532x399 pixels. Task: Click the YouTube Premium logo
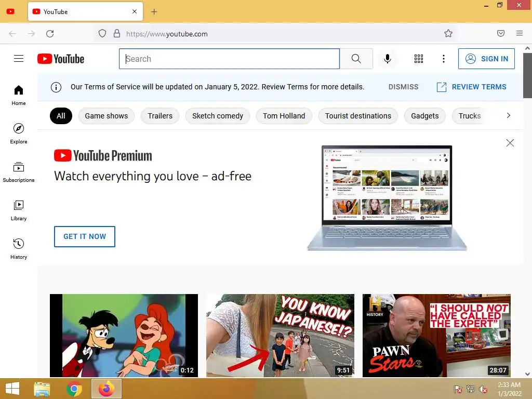103,156
